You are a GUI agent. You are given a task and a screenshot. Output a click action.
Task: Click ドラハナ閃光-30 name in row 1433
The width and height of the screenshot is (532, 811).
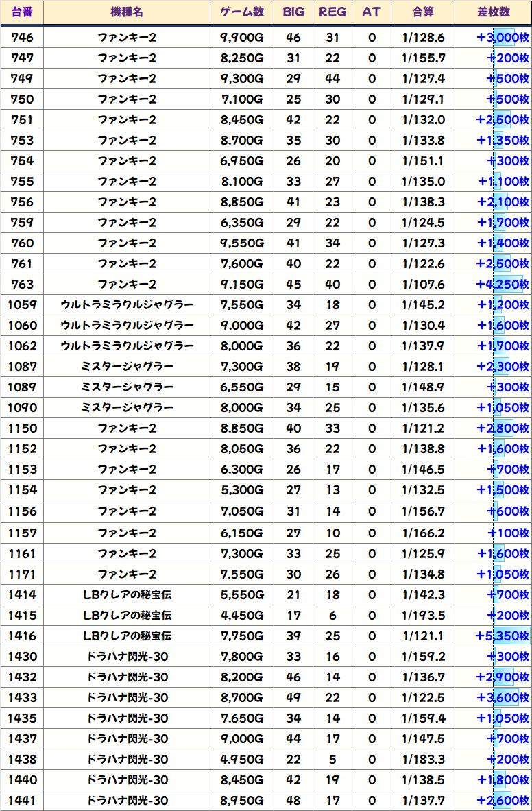[x=127, y=697]
